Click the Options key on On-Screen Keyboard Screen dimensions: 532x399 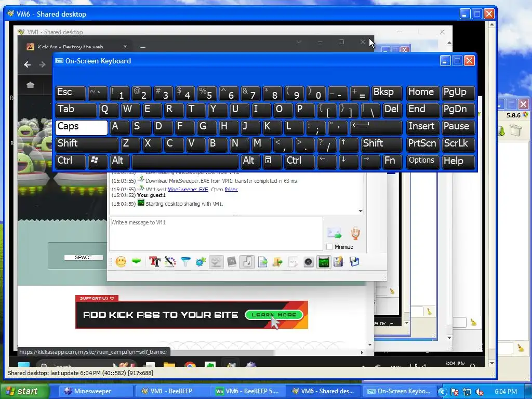pyautogui.click(x=423, y=162)
